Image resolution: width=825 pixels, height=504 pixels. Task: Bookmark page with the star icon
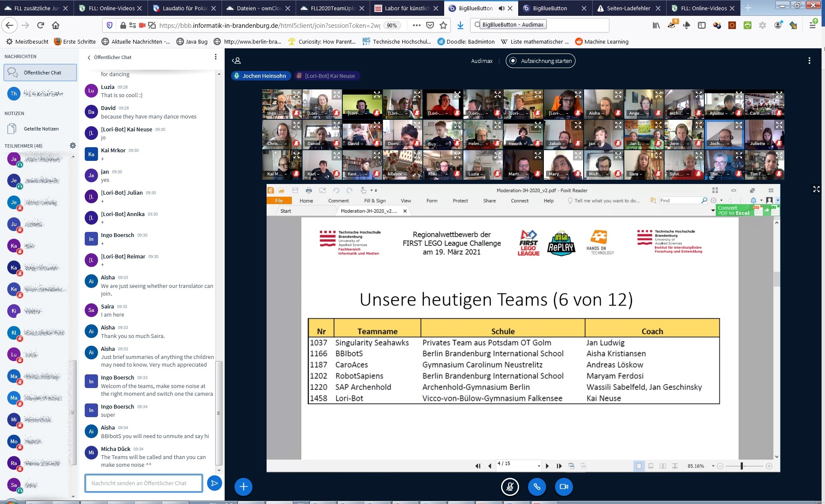443,25
